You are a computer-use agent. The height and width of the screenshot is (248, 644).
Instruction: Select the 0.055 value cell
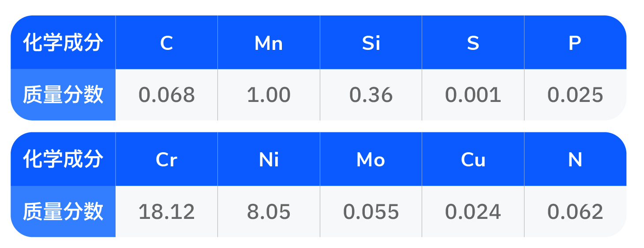point(371,212)
